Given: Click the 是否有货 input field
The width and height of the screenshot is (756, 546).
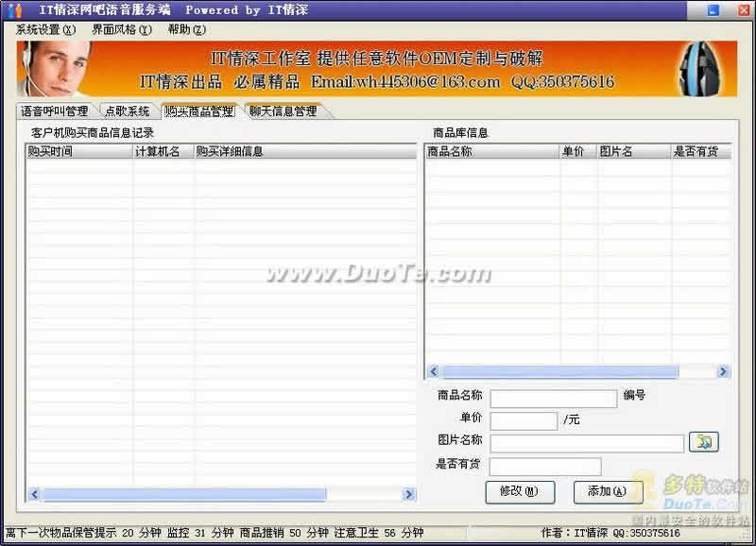Looking at the screenshot, I should (545, 466).
